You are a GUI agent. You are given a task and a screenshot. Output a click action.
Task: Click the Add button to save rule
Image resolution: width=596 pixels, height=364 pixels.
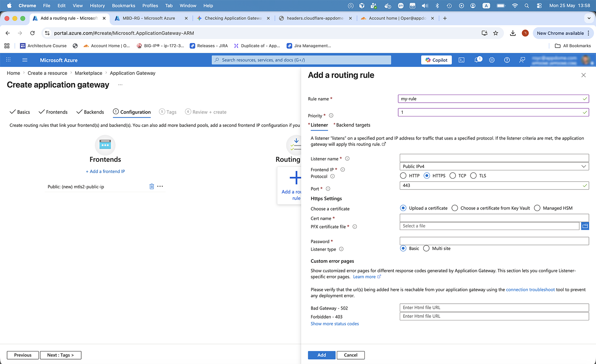coord(321,355)
